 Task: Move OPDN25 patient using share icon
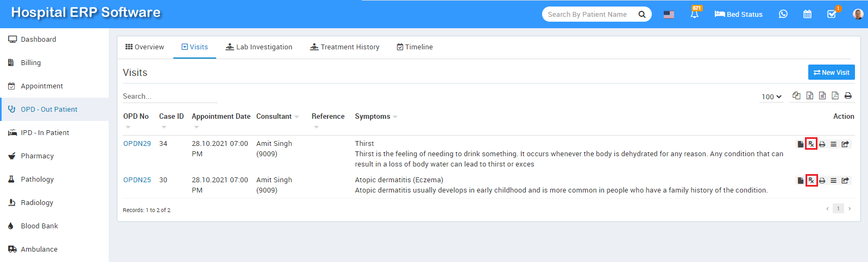[845, 181]
